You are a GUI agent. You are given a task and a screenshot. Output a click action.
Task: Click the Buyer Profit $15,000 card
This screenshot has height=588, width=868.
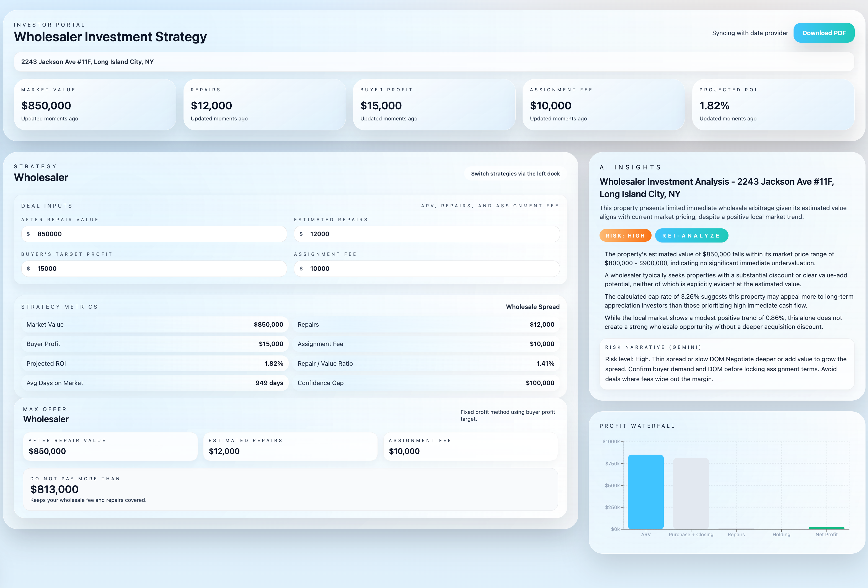tap(434, 105)
